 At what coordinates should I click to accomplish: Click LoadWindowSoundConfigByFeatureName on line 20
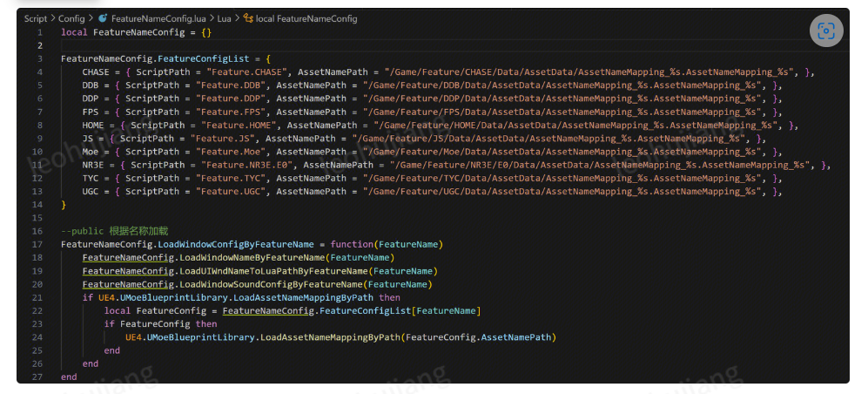click(x=272, y=284)
